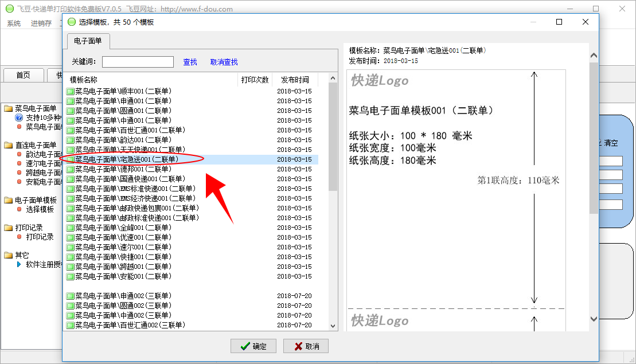Click preview pane scroll down arrow
636x364 pixels.
click(x=594, y=319)
